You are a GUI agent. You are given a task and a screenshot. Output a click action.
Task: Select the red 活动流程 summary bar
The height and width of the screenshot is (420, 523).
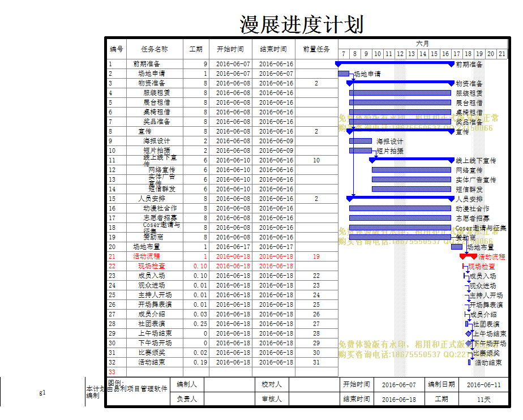pos(468,256)
